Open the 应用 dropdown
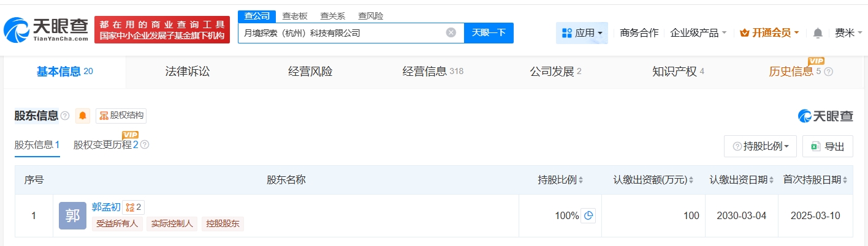 [x=582, y=33]
